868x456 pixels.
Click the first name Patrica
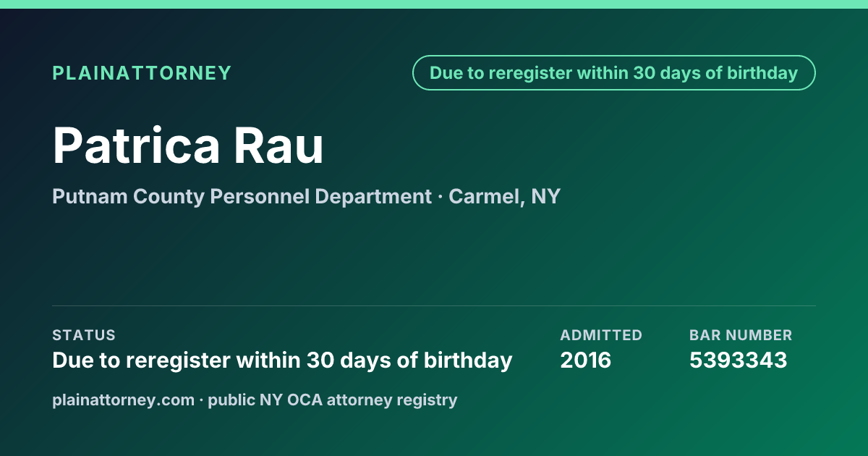click(x=136, y=145)
